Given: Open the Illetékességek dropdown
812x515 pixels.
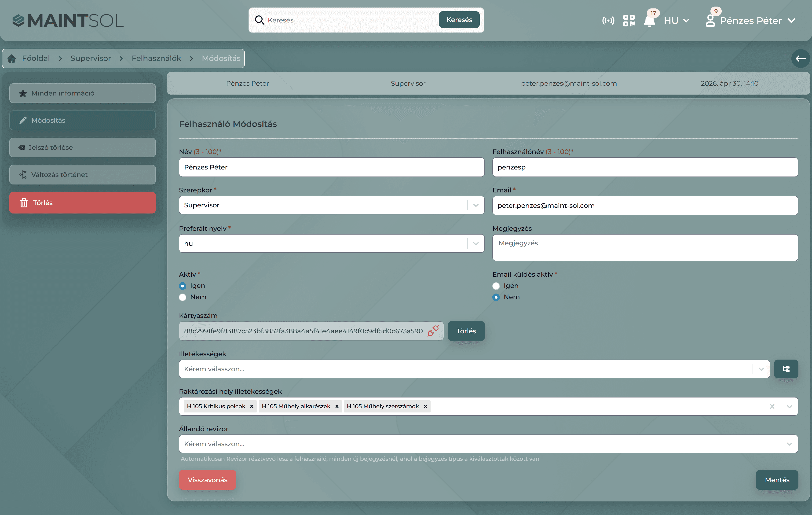Looking at the screenshot, I should [474, 369].
